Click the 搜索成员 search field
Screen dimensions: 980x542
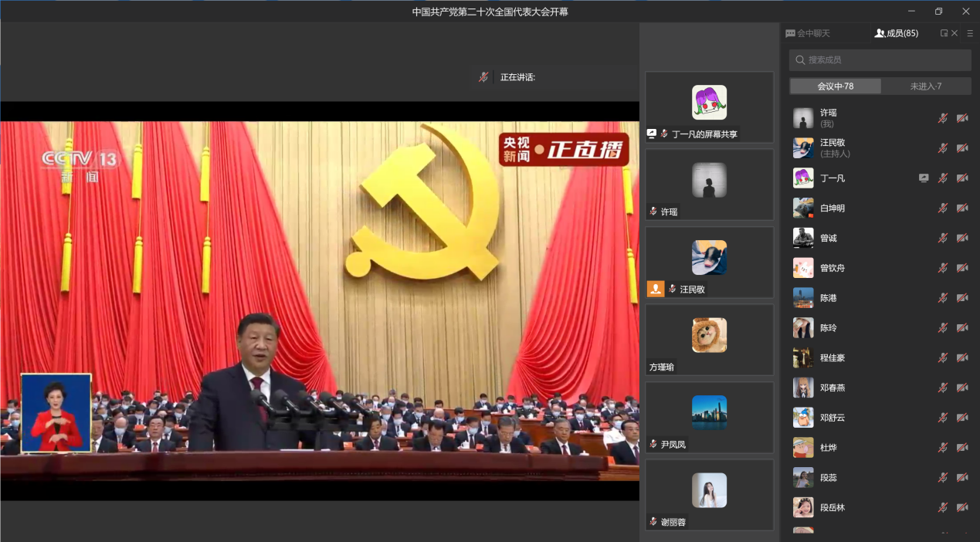[x=880, y=60]
